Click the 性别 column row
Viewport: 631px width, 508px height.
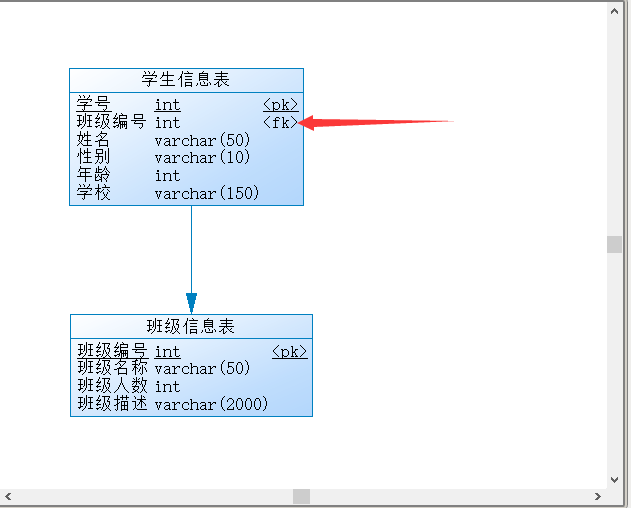click(x=186, y=157)
